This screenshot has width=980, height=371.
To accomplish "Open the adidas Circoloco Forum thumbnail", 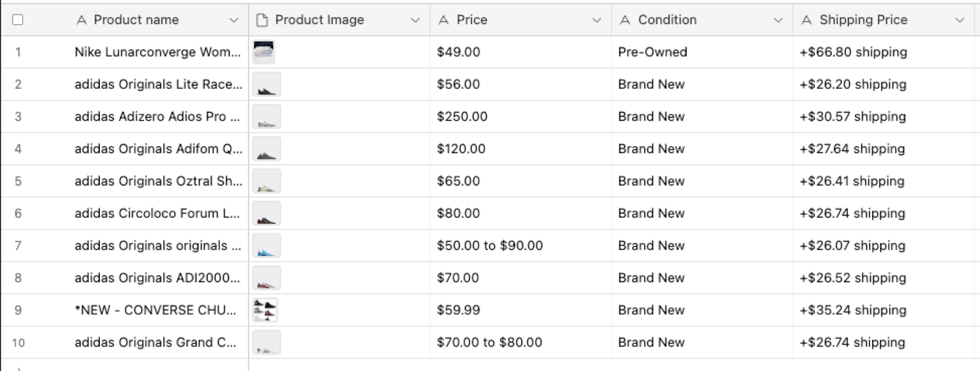I will (266, 214).
